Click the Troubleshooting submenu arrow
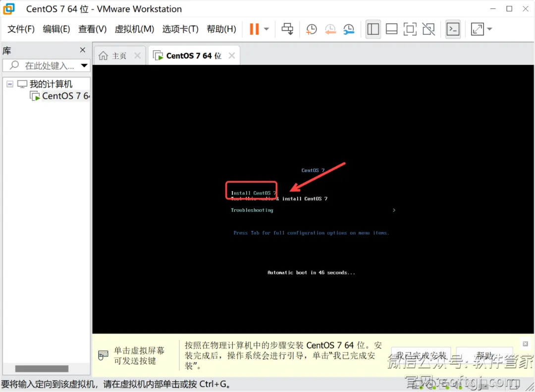Screen dimensions: 535x392 394,210
